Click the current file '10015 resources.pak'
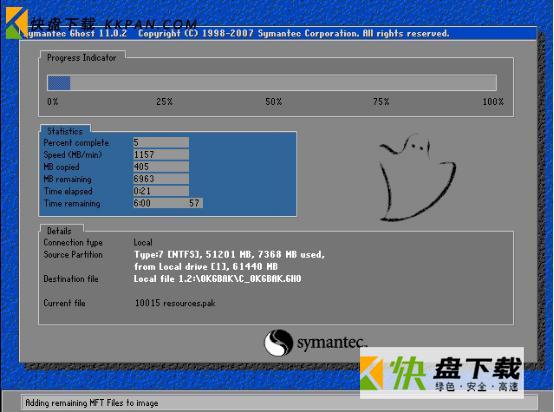The image size is (554, 412). (175, 303)
